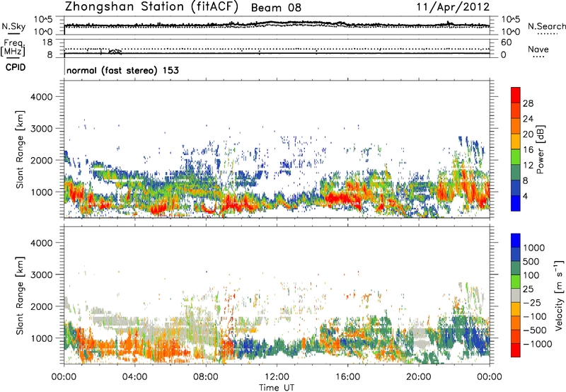Click the power colorbar '28' label
Screen dimensions: 566x392
click(x=528, y=103)
